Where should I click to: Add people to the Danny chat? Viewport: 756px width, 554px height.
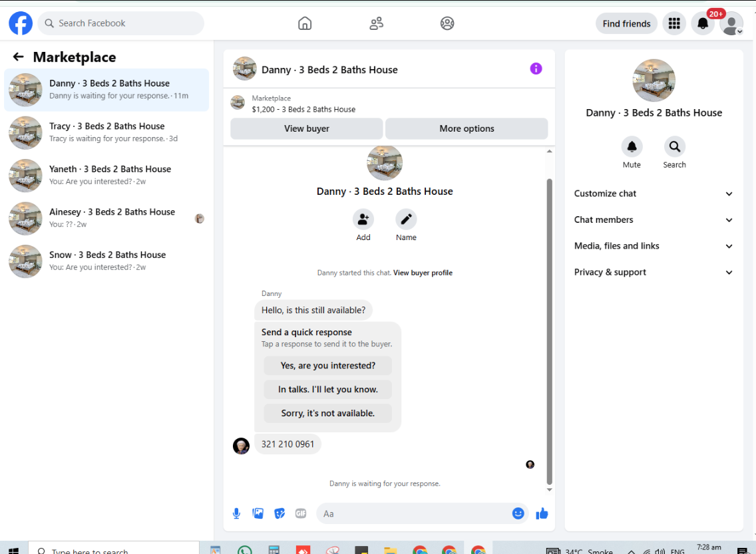(x=363, y=219)
